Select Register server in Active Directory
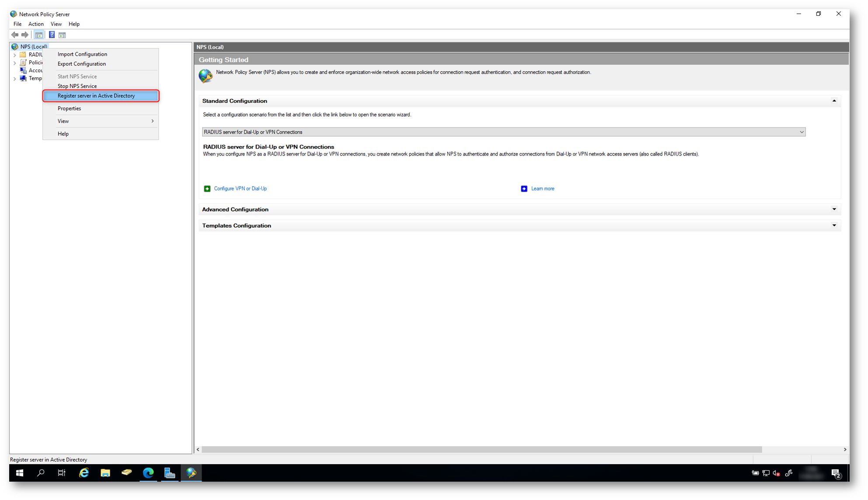Screen dimensions: 868x500 point(96,96)
